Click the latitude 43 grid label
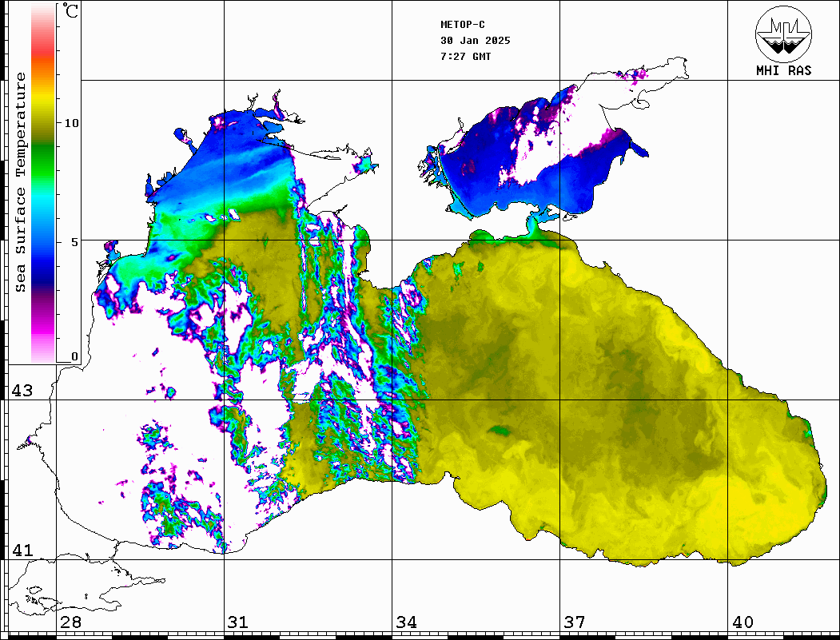Viewport: 840px width, 640px height. click(22, 391)
